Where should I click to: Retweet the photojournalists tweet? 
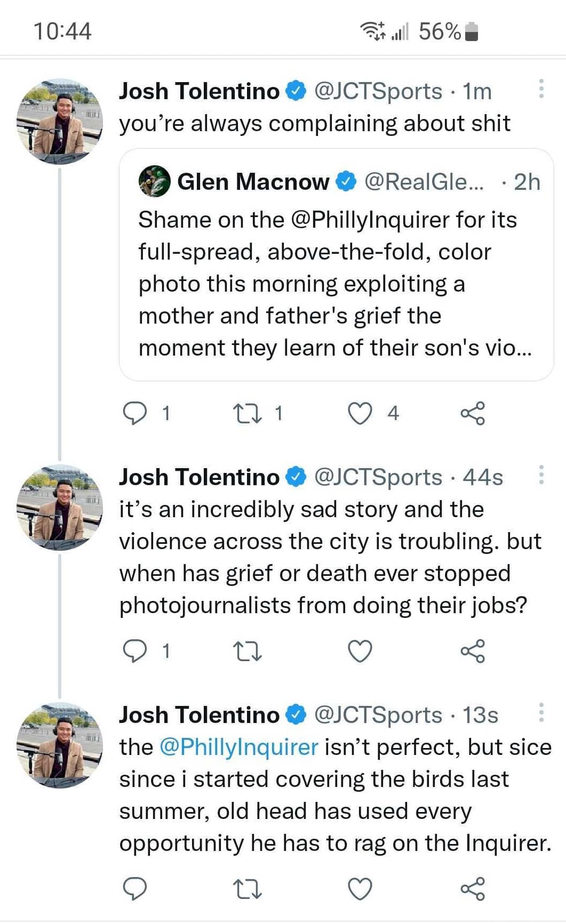click(x=248, y=651)
